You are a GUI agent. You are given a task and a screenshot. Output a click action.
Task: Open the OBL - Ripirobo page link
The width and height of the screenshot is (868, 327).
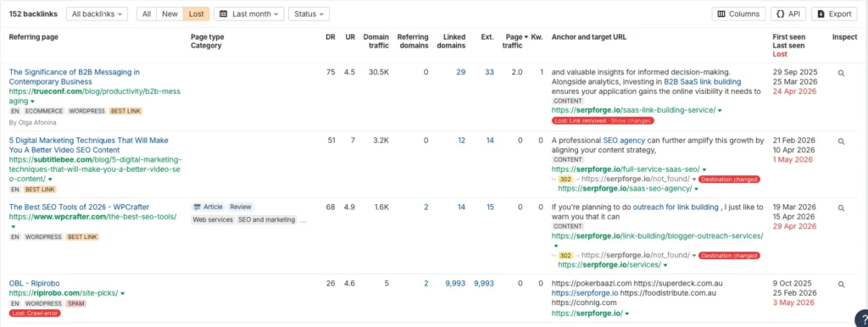coord(34,283)
